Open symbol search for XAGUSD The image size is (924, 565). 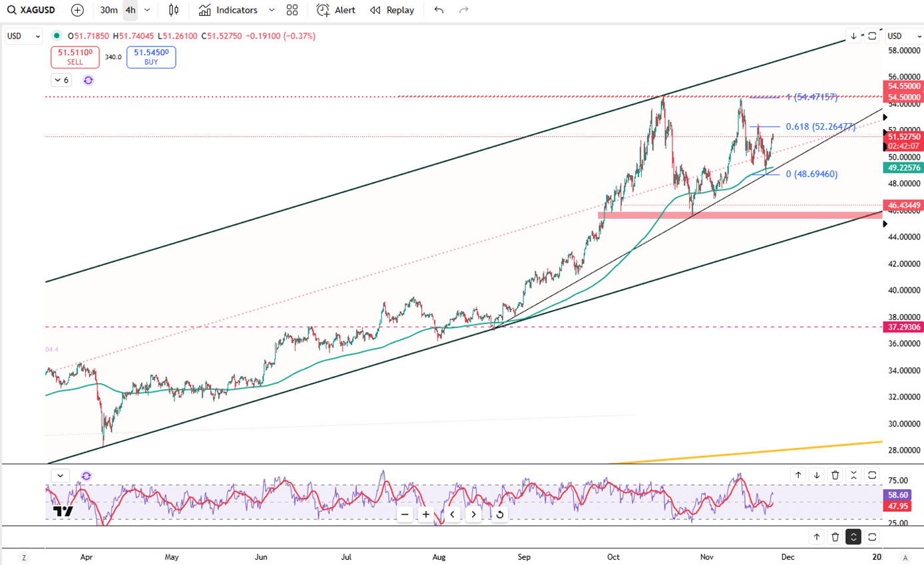point(31,10)
